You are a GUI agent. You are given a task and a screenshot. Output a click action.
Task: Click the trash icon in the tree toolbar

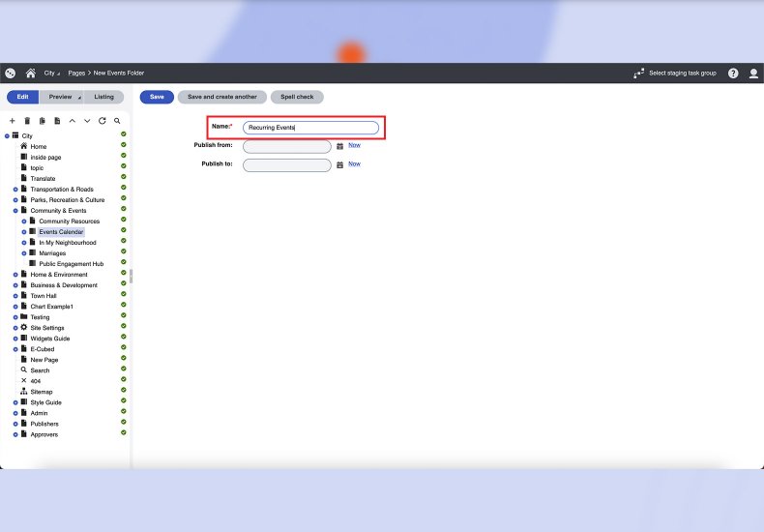click(27, 121)
